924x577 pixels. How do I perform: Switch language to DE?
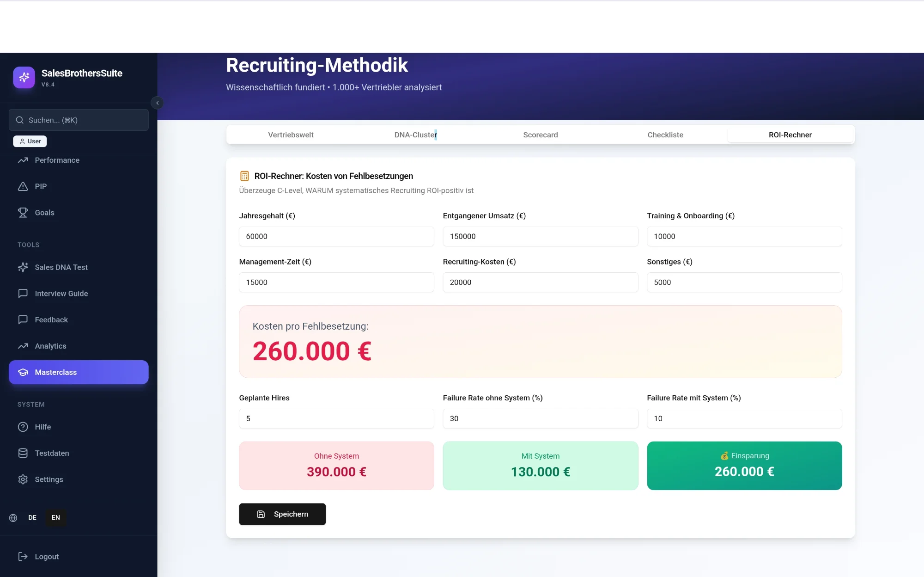coord(32,517)
